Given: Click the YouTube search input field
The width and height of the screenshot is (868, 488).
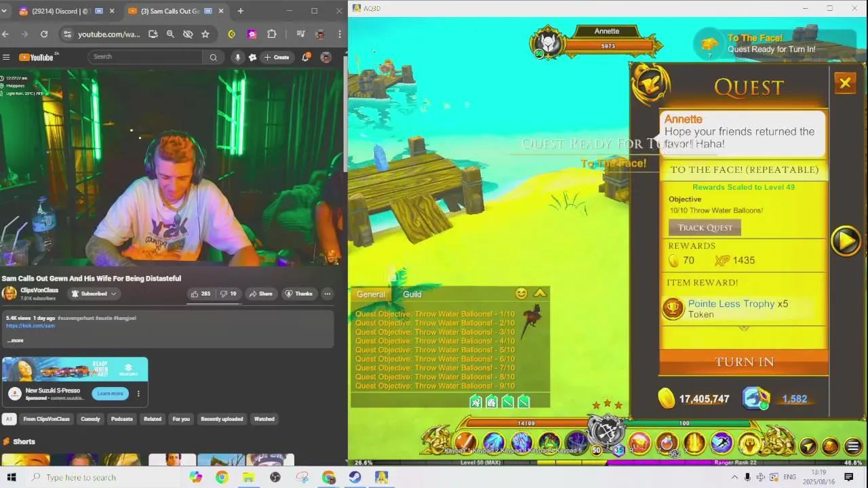Looking at the screenshot, I should (145, 57).
